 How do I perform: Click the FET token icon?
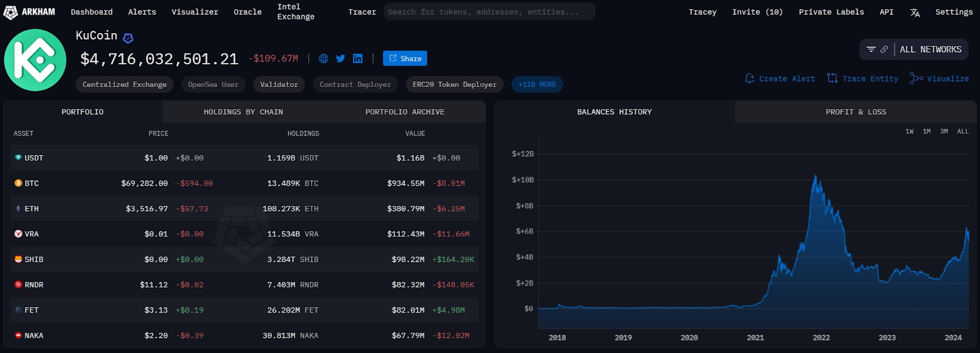[18, 310]
